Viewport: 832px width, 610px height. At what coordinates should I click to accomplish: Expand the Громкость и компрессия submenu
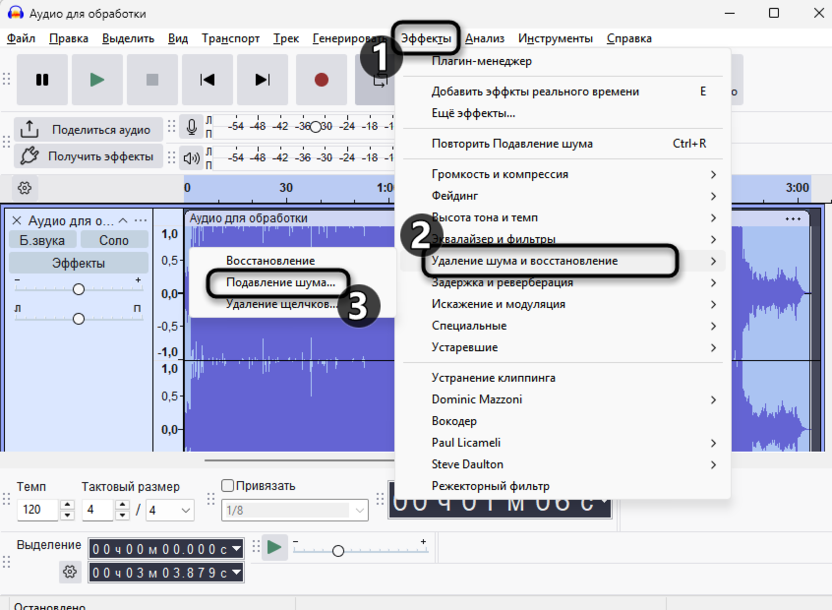[x=564, y=174]
